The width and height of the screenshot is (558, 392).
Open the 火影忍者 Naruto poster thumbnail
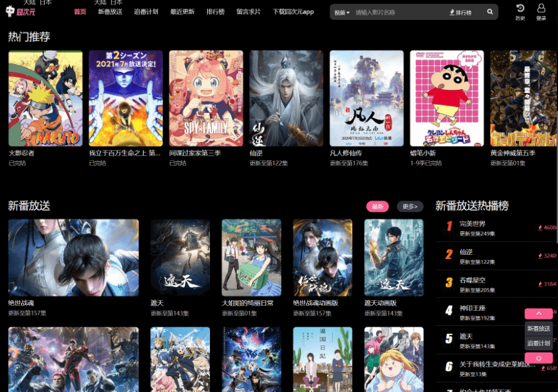(x=46, y=98)
